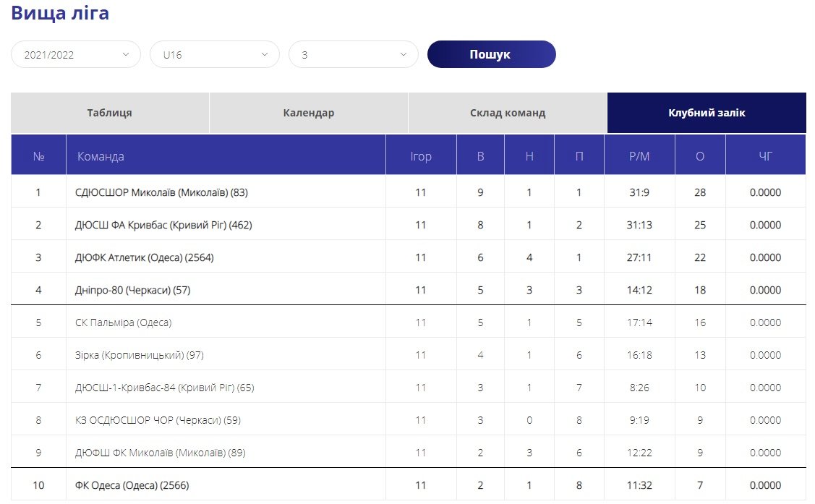
Task: Click goal ratio 27:11 for Атлетик
Action: [x=639, y=257]
